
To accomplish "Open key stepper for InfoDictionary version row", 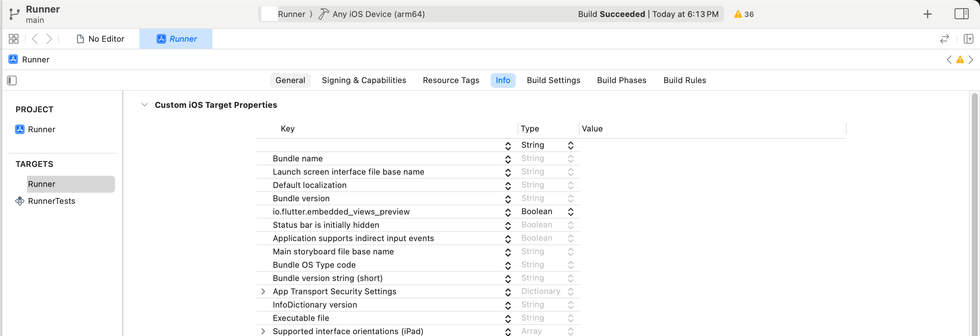I will pyautogui.click(x=508, y=305).
